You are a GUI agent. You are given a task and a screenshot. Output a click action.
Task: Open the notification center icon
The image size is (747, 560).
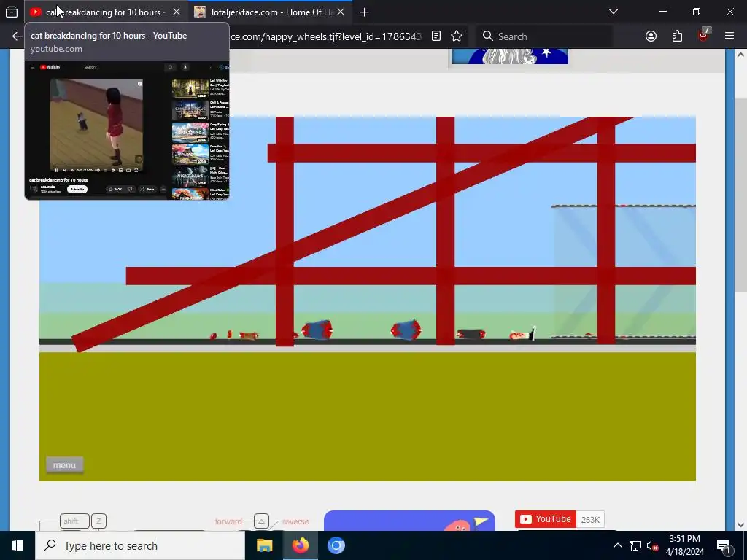pos(723,545)
